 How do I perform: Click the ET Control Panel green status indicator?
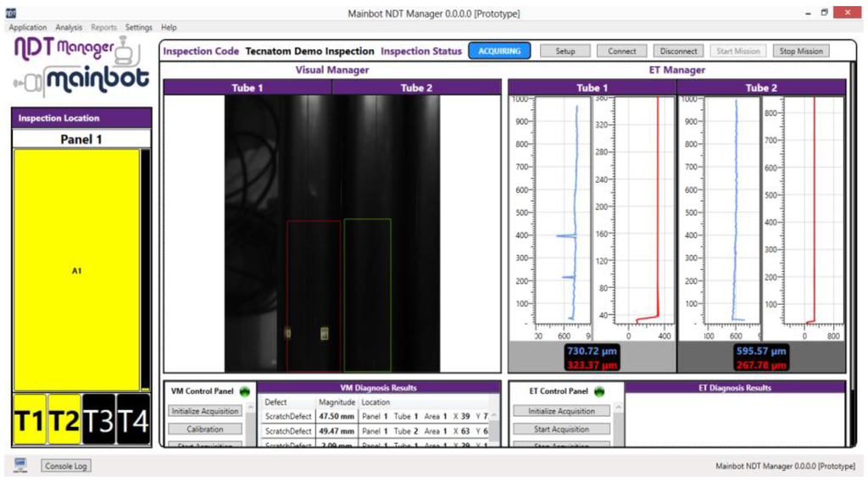pyautogui.click(x=600, y=391)
